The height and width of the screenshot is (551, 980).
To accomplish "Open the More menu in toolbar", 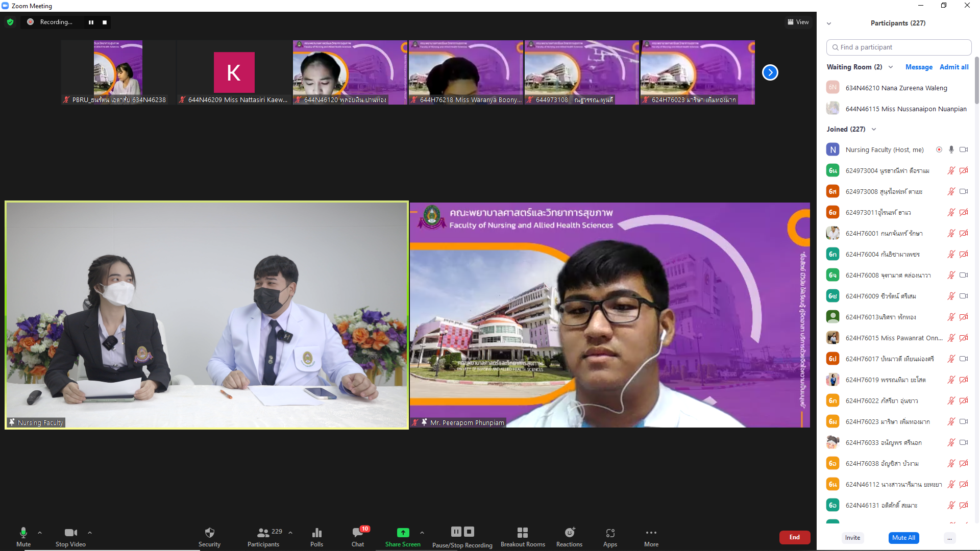I will 651,533.
